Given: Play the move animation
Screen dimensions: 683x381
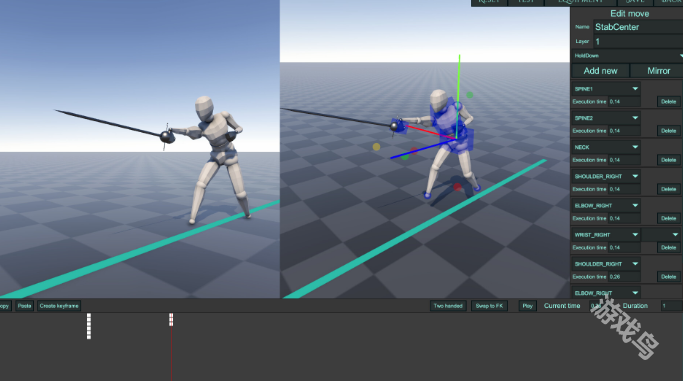Looking at the screenshot, I should click(527, 306).
